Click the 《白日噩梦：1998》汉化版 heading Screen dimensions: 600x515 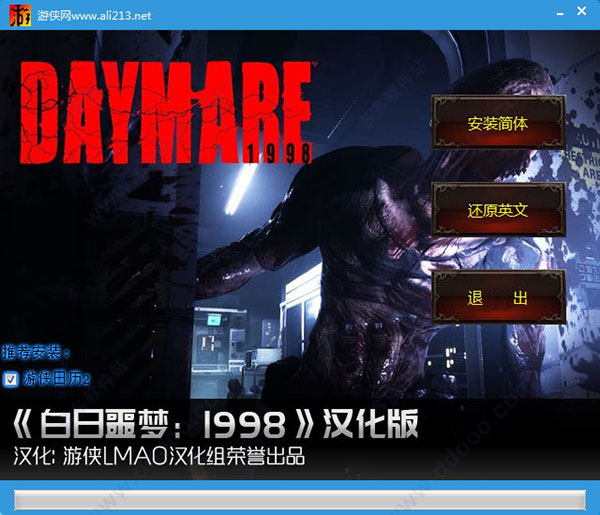(216, 424)
